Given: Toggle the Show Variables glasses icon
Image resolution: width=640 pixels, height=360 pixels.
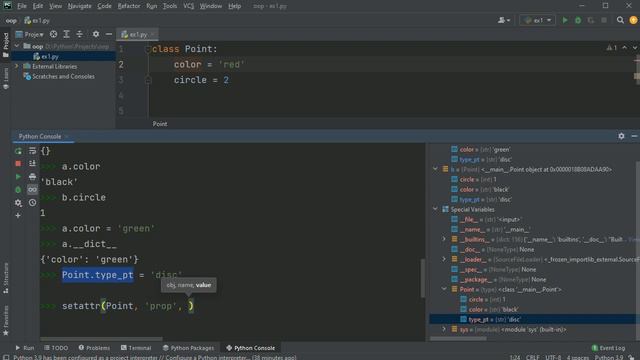Looking at the screenshot, I should coord(32,190).
